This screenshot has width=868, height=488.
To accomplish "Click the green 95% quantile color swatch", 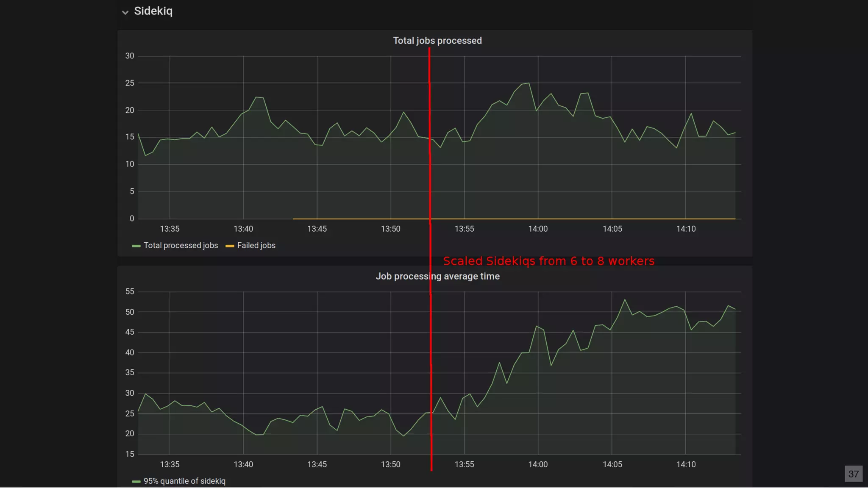I will [x=136, y=482].
